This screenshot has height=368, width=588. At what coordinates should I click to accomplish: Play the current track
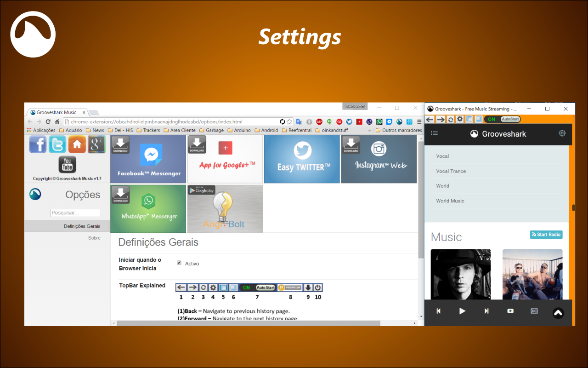pos(462,311)
